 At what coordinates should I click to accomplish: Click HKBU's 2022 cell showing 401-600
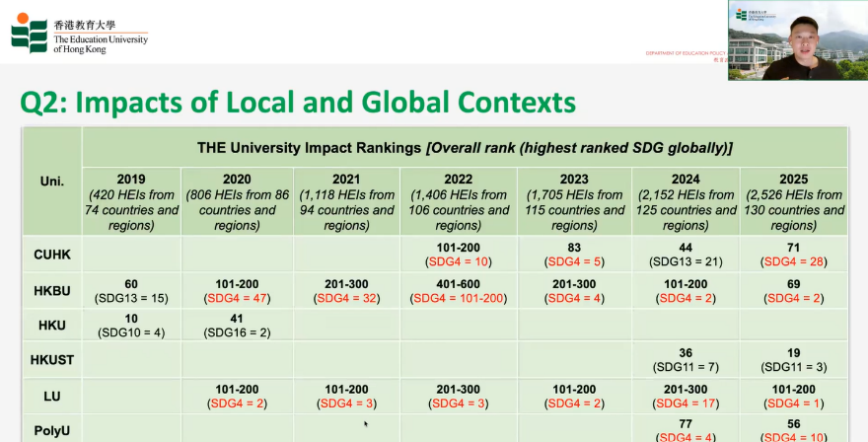pyautogui.click(x=458, y=290)
